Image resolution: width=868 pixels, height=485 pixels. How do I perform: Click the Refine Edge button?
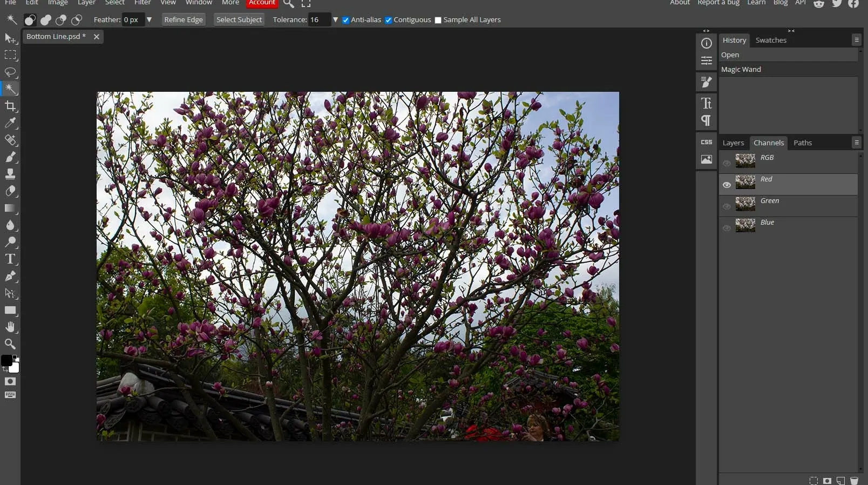click(x=184, y=20)
